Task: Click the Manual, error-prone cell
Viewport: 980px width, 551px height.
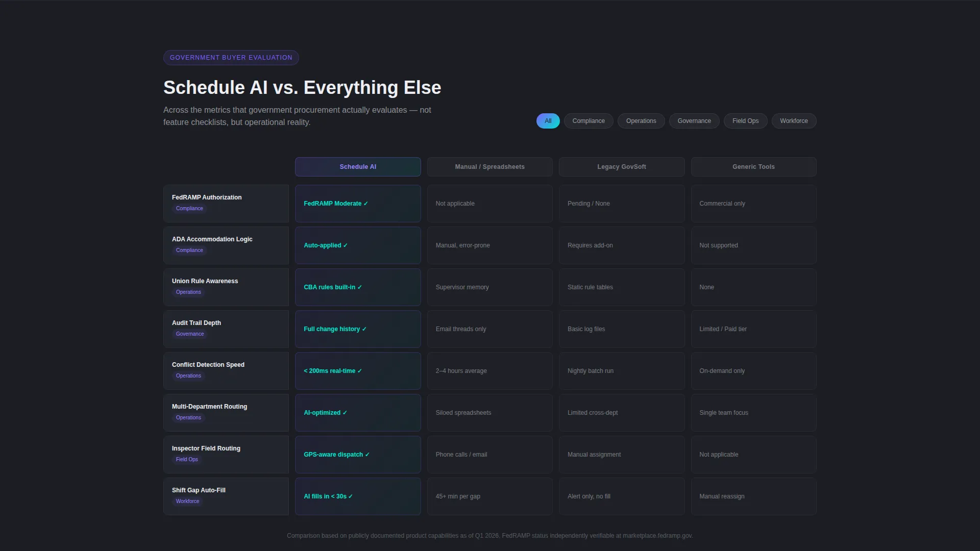Action: [x=490, y=245]
